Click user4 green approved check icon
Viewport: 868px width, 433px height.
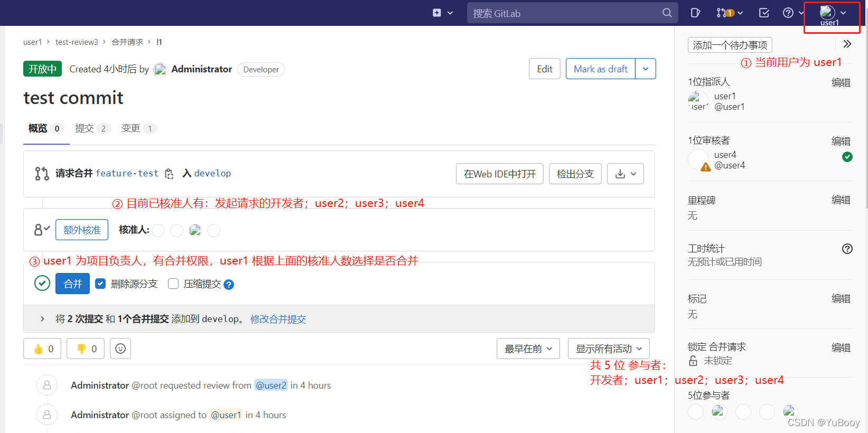(x=847, y=157)
